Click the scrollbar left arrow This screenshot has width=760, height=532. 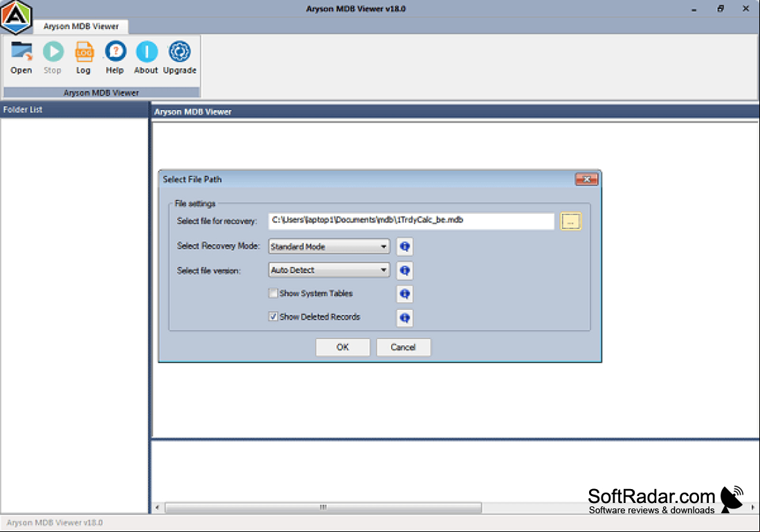point(157,507)
